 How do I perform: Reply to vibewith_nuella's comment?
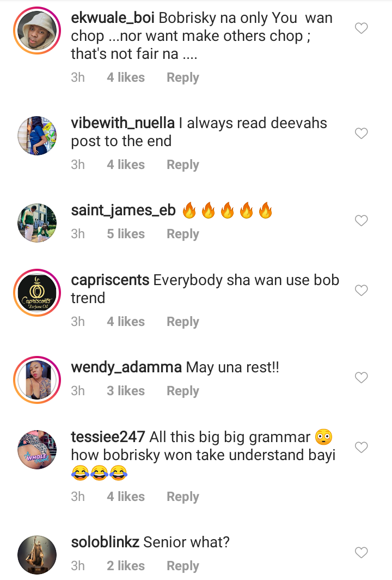coord(183,165)
